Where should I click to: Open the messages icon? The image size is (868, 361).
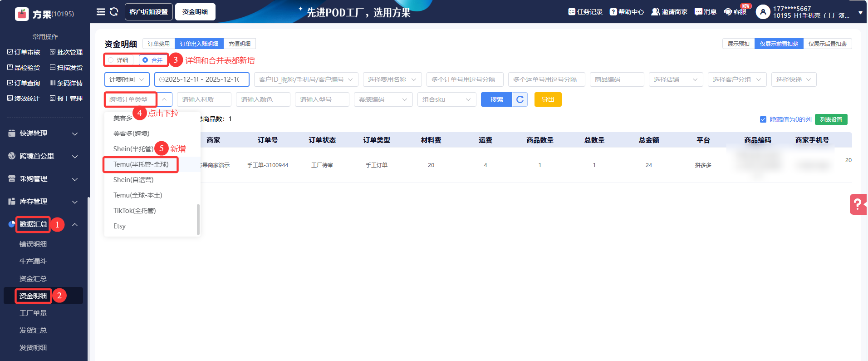pos(698,12)
